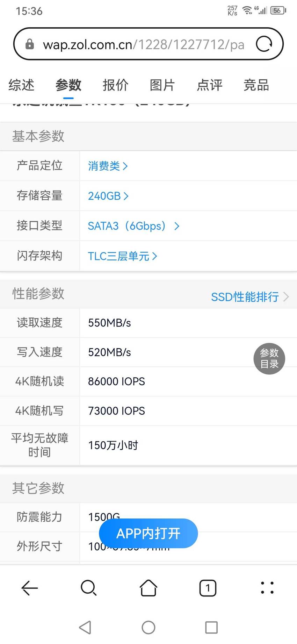The image size is (297, 644).
Task: Open the four-dot browser menu
Action: tap(267, 588)
